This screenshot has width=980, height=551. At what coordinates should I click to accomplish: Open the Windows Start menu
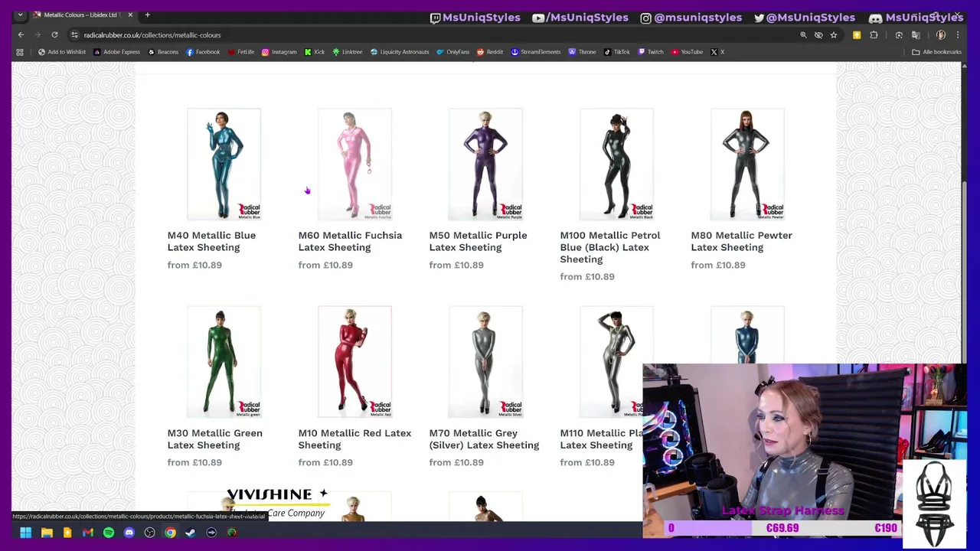click(x=25, y=533)
